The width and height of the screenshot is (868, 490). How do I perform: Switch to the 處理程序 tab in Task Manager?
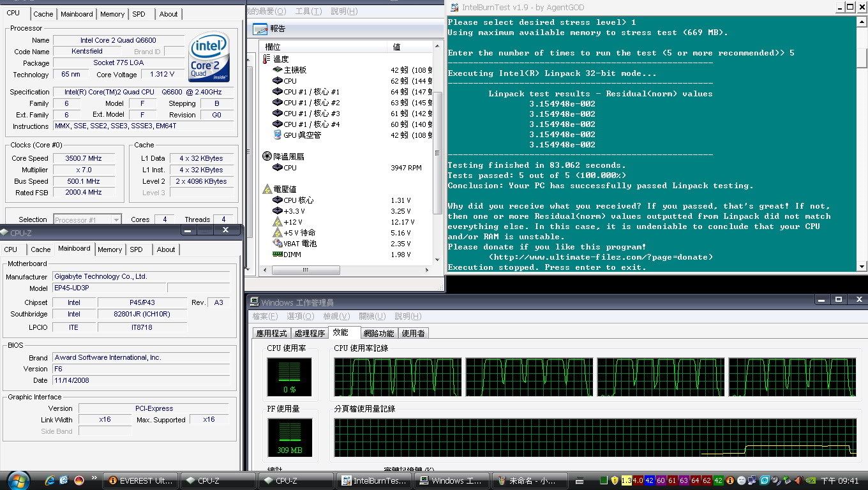(x=309, y=333)
